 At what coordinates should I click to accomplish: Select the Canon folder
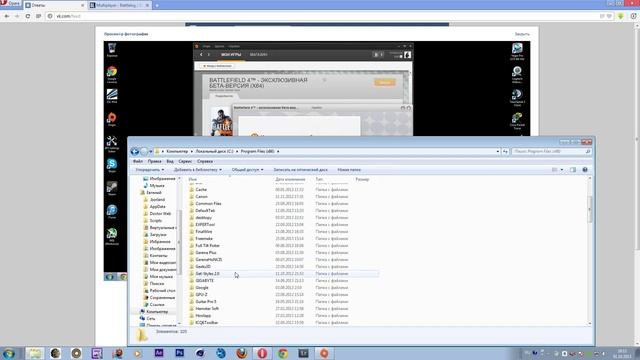tap(201, 197)
